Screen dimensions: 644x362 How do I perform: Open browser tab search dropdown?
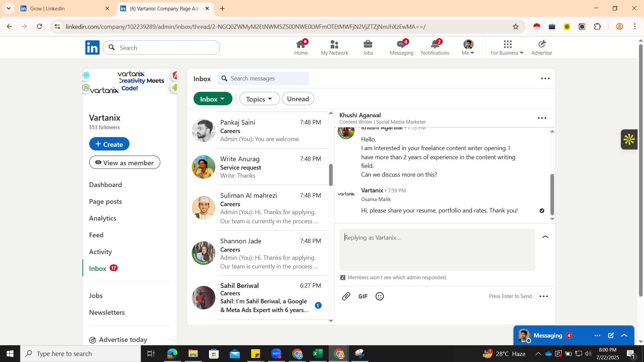click(x=8, y=8)
